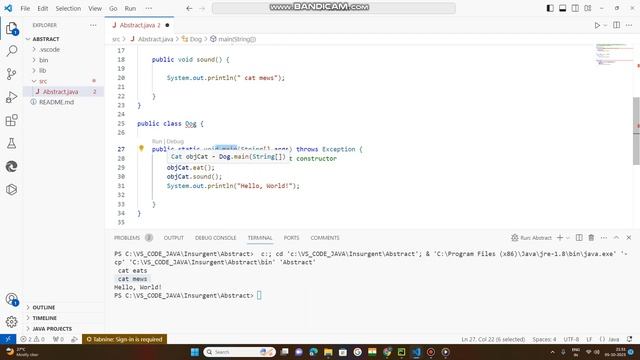Open the Testing flask view

(11, 143)
